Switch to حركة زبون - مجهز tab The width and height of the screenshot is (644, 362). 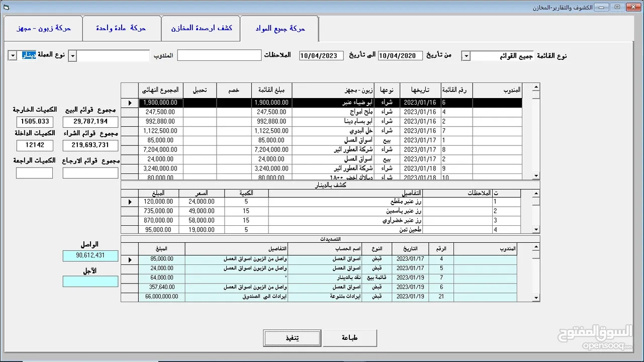pyautogui.click(x=43, y=29)
